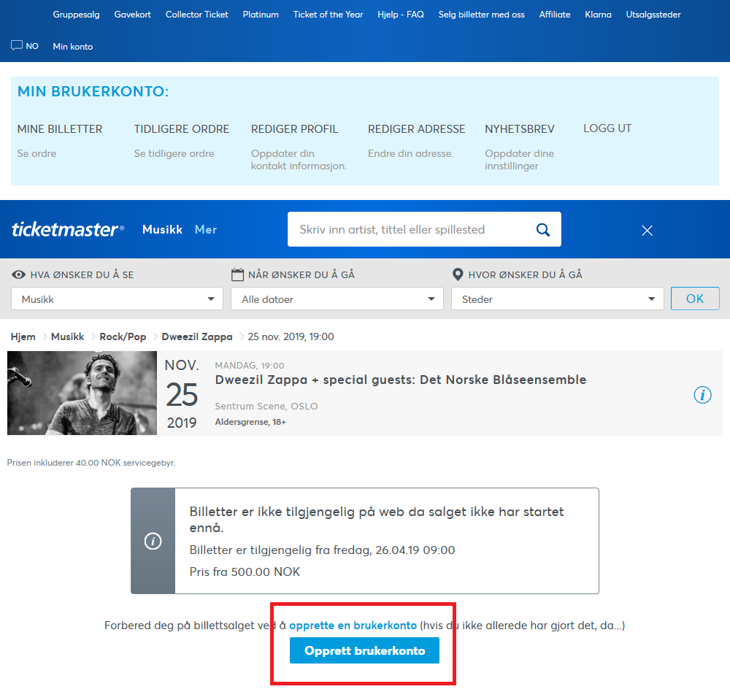Open Ticket of the Year menu item
Image resolution: width=730 pixels, height=700 pixels.
[328, 15]
